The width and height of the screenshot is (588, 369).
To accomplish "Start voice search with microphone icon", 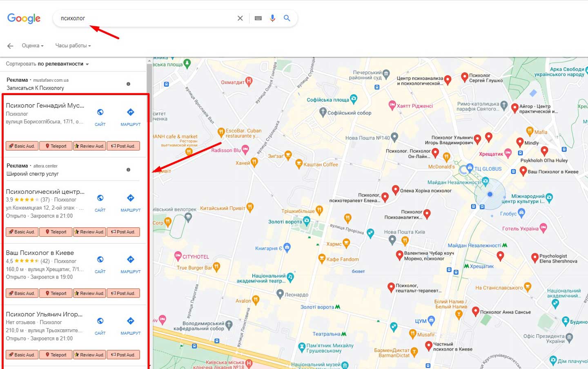I will (272, 18).
